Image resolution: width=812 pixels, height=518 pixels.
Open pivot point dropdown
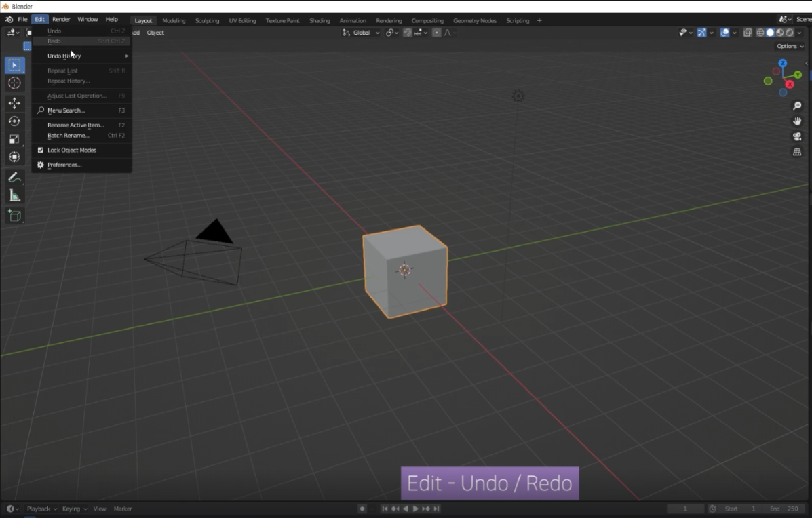click(x=392, y=33)
